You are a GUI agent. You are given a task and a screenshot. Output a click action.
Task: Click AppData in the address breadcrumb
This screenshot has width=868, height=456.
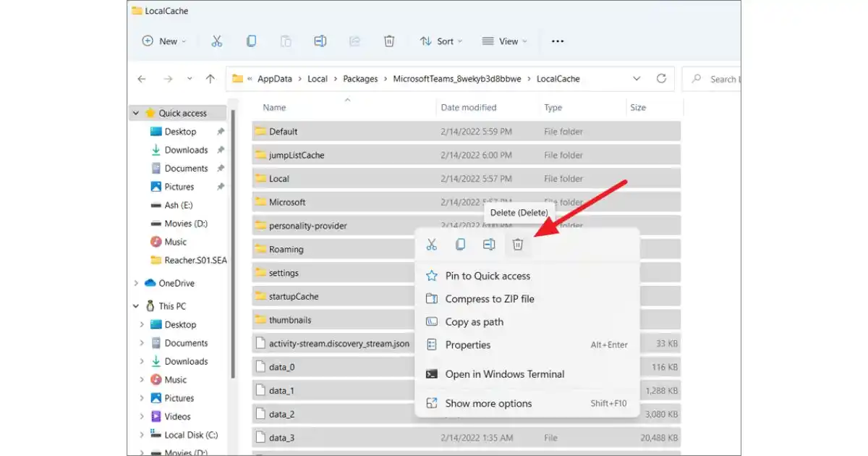tap(274, 79)
